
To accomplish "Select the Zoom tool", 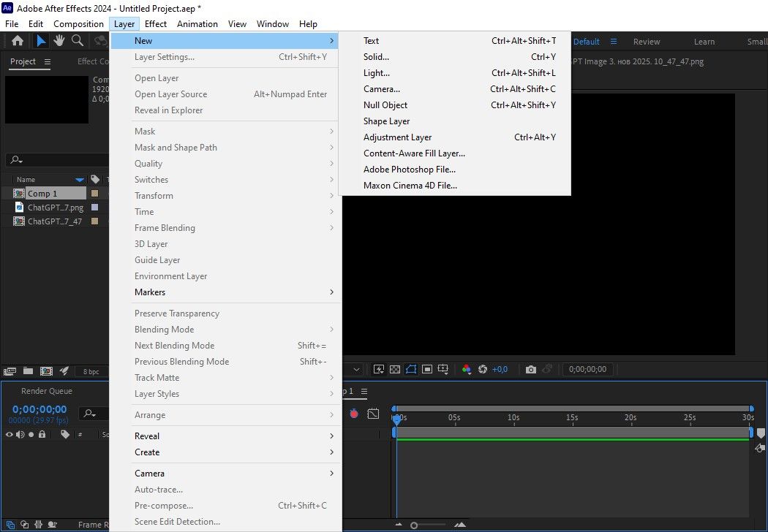I will 77,42.
